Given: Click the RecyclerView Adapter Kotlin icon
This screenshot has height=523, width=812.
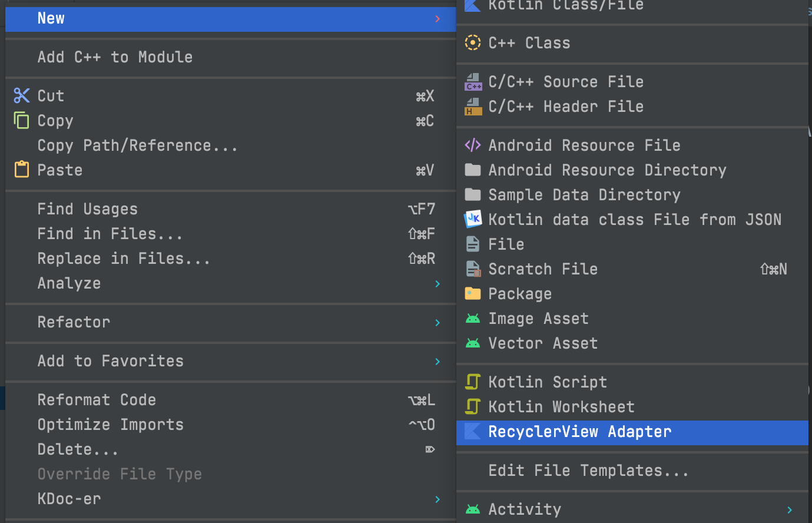Looking at the screenshot, I should 473,431.
